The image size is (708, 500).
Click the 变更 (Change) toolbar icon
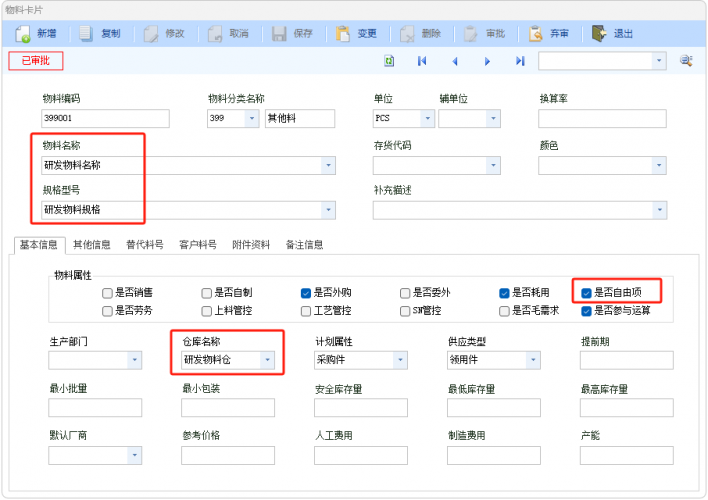(x=343, y=33)
